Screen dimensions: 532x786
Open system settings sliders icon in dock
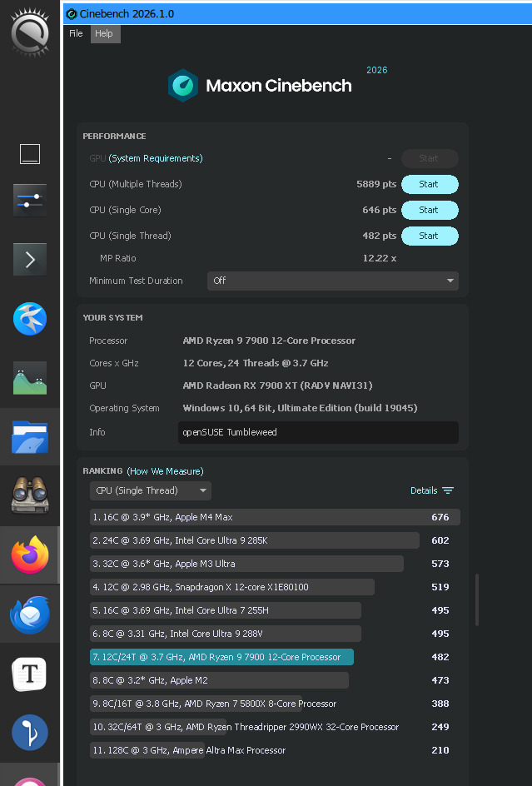[30, 200]
